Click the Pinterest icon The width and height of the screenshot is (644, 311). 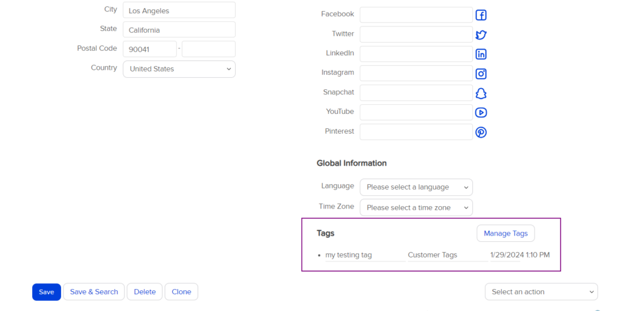click(x=481, y=133)
